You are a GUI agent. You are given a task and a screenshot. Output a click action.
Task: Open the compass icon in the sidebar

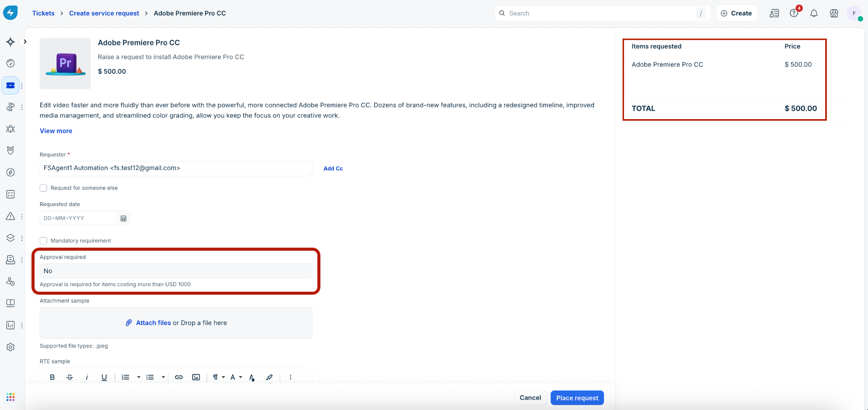coord(11,173)
